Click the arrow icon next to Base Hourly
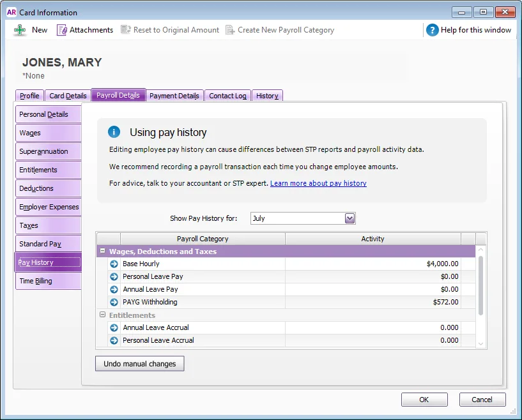The height and width of the screenshot is (420, 522). (114, 264)
